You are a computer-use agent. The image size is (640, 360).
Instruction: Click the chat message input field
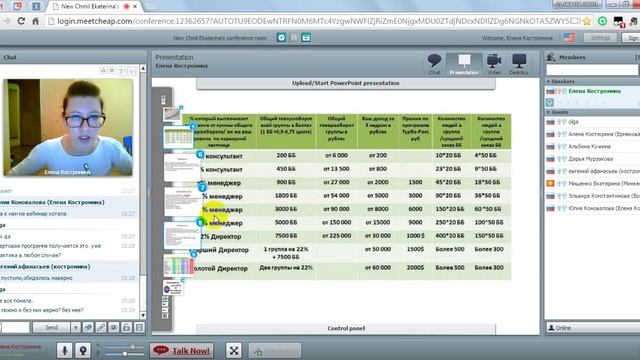point(15,327)
